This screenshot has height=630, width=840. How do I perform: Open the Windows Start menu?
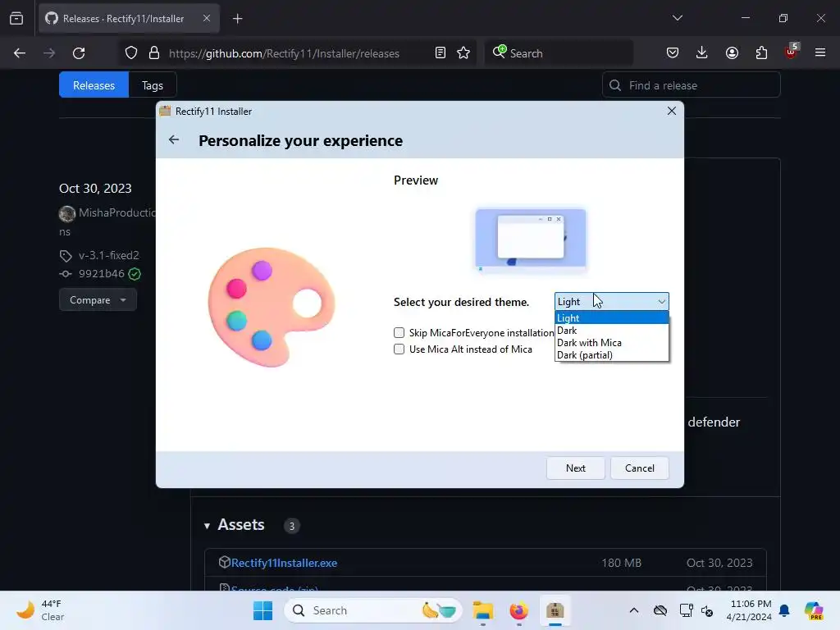(262, 610)
